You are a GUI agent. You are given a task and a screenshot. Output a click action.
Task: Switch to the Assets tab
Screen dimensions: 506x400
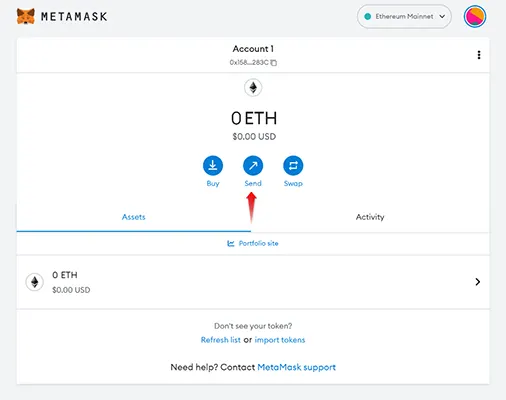pos(134,217)
